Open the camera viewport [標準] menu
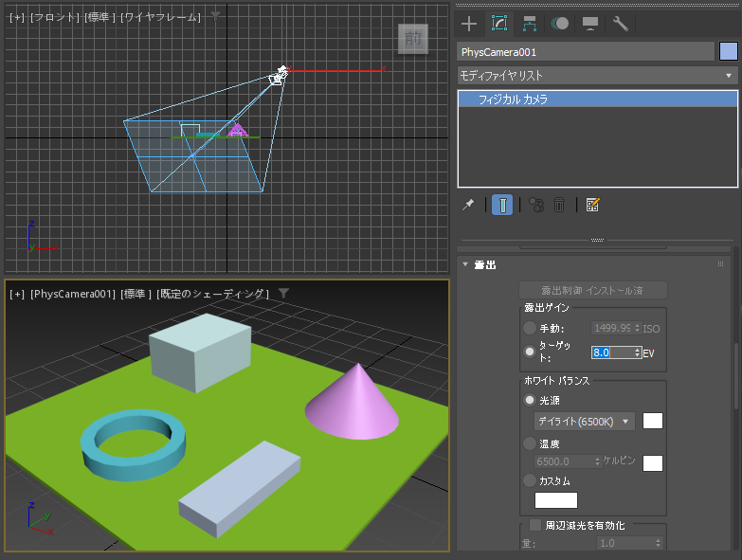 click(x=136, y=294)
